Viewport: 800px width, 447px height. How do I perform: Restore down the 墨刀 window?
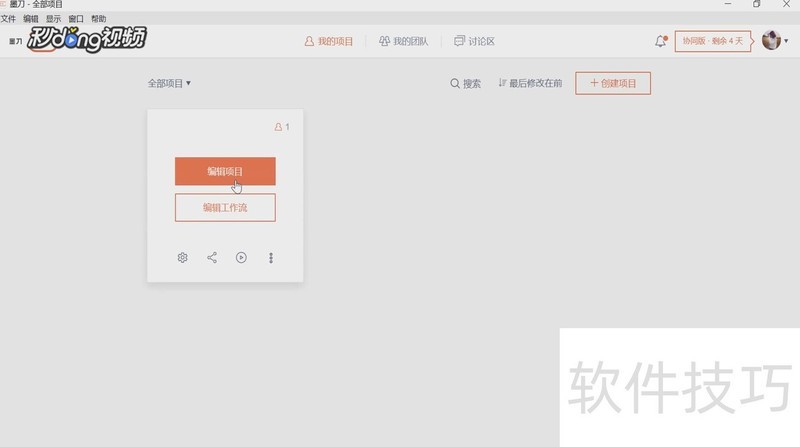757,4
